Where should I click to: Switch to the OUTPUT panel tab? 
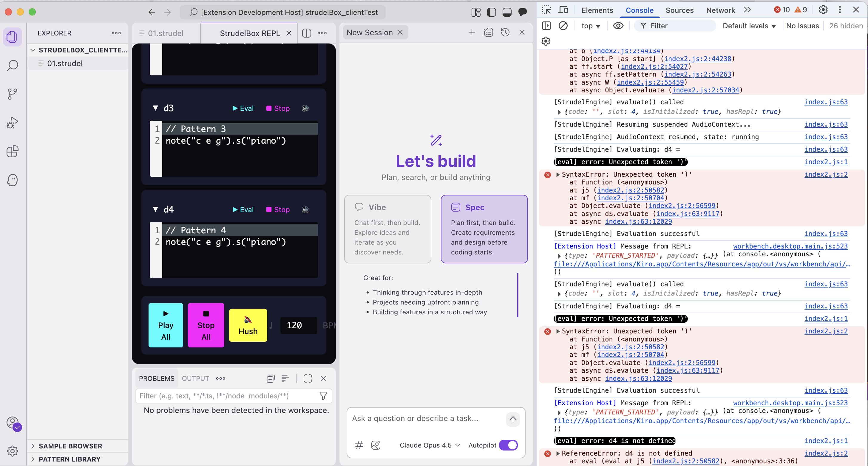(195, 378)
